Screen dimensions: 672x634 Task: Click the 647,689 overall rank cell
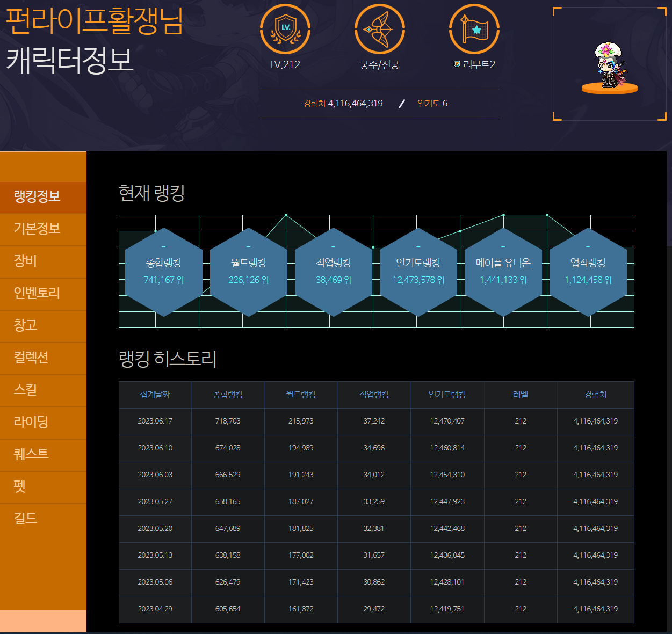pyautogui.click(x=228, y=529)
